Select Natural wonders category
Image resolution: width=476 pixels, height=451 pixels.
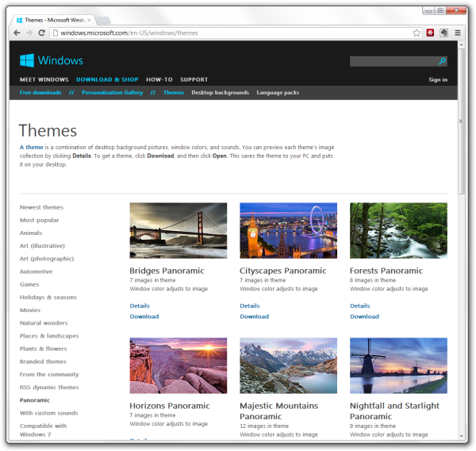click(x=44, y=322)
